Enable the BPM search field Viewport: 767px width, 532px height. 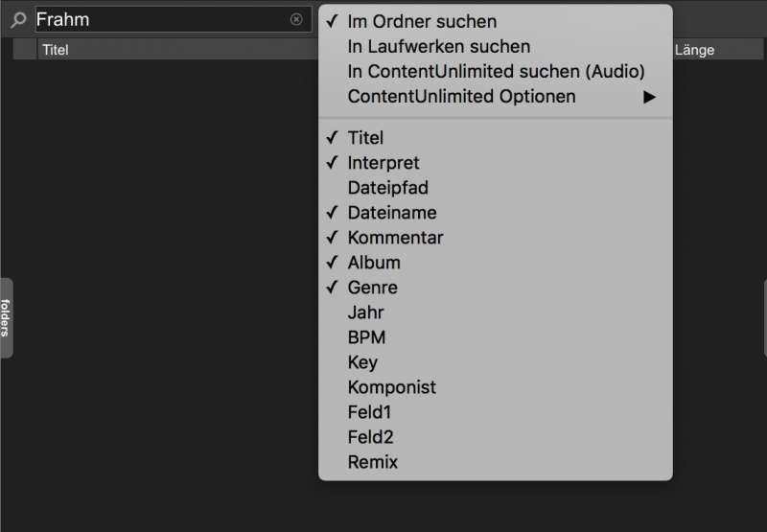[495, 337]
